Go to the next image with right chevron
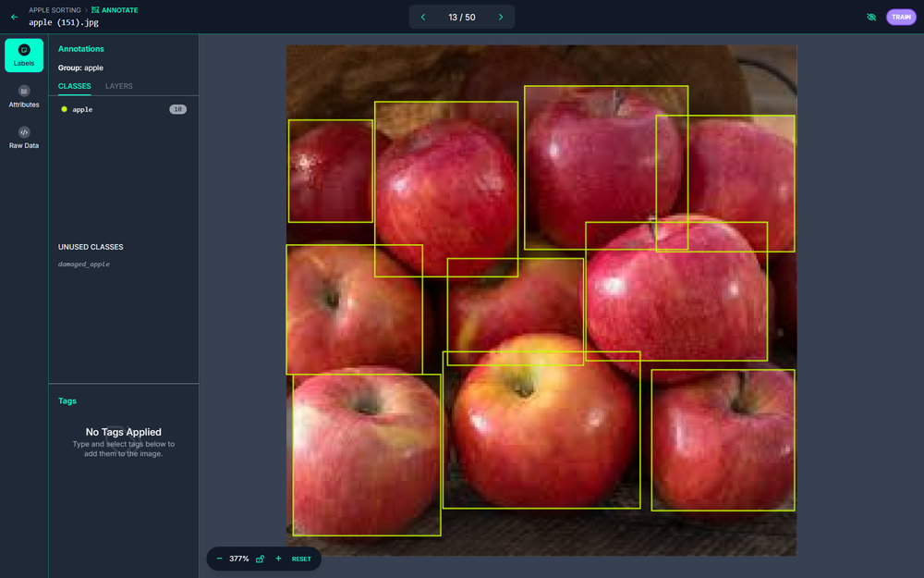 (x=501, y=17)
